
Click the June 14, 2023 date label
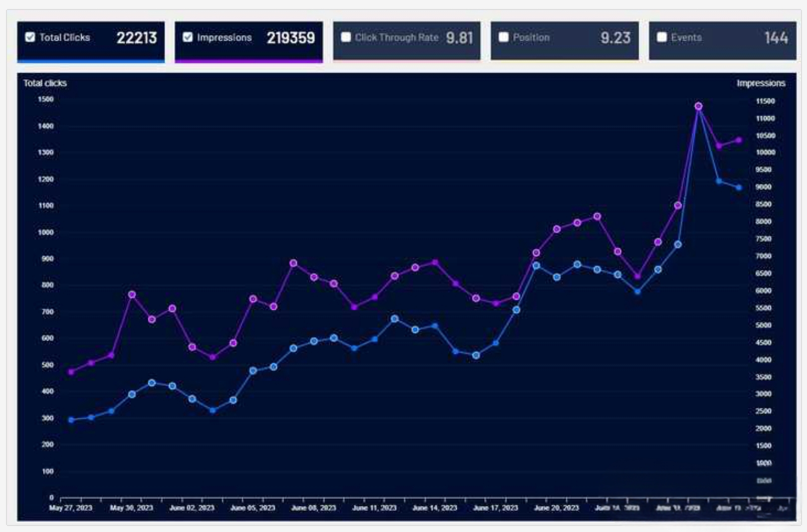[x=435, y=508]
